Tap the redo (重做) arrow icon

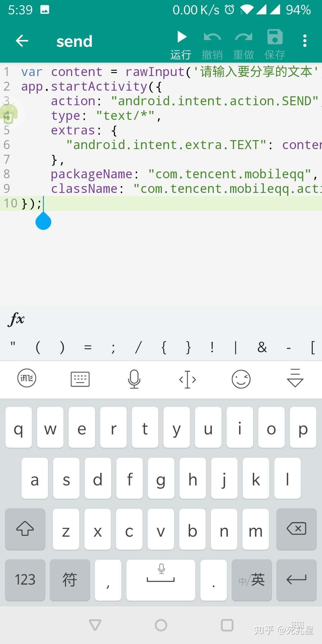coord(244,37)
